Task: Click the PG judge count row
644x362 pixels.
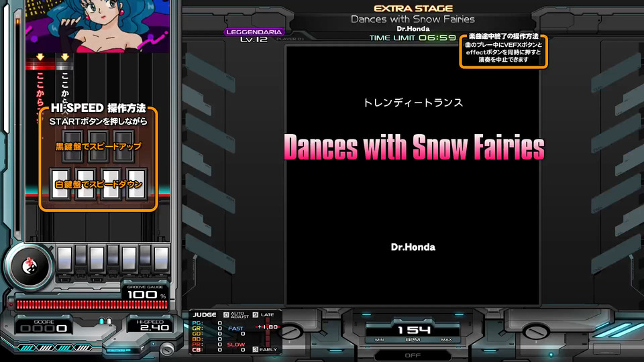Action: tap(207, 323)
